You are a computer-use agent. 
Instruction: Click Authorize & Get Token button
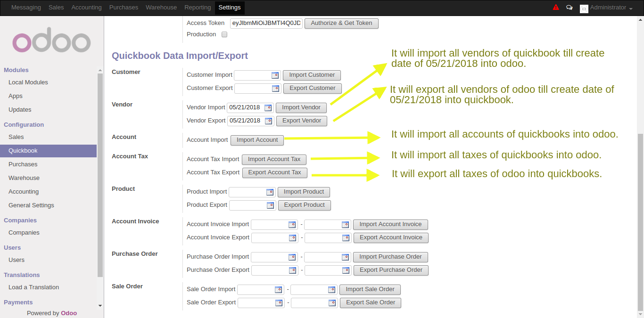tap(341, 23)
